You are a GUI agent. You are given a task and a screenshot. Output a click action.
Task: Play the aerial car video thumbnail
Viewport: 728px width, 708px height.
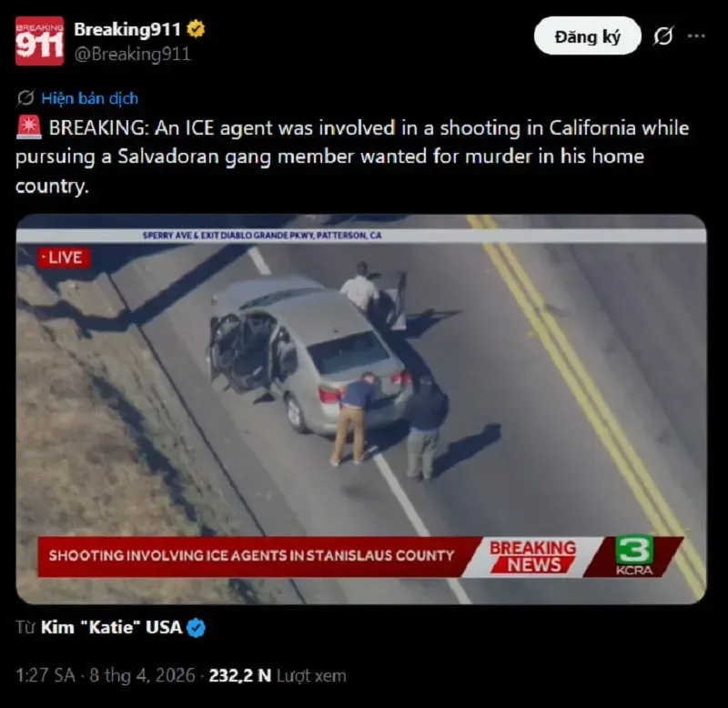tap(361, 409)
